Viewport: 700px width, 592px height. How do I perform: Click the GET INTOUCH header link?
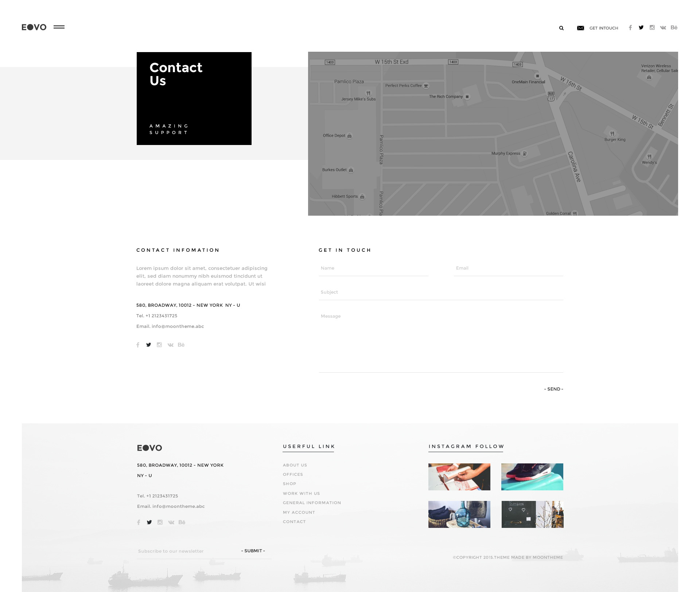coord(604,28)
